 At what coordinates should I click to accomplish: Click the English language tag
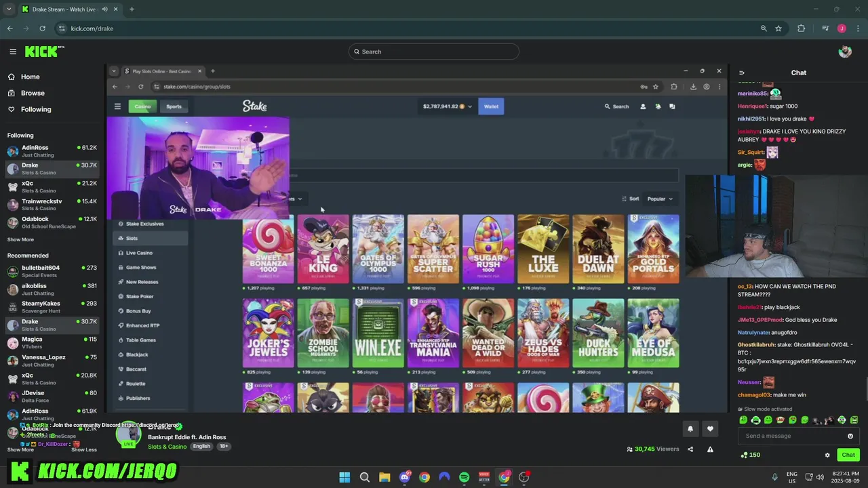(x=201, y=447)
